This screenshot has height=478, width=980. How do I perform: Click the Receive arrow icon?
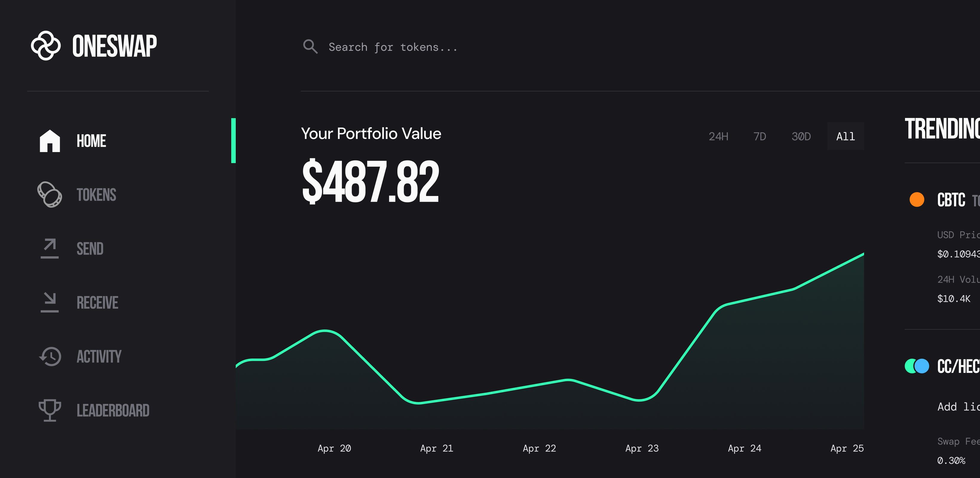click(50, 302)
